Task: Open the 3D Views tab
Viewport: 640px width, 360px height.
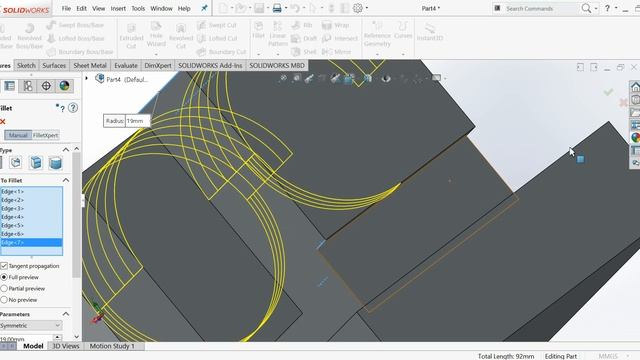Action: click(66, 346)
